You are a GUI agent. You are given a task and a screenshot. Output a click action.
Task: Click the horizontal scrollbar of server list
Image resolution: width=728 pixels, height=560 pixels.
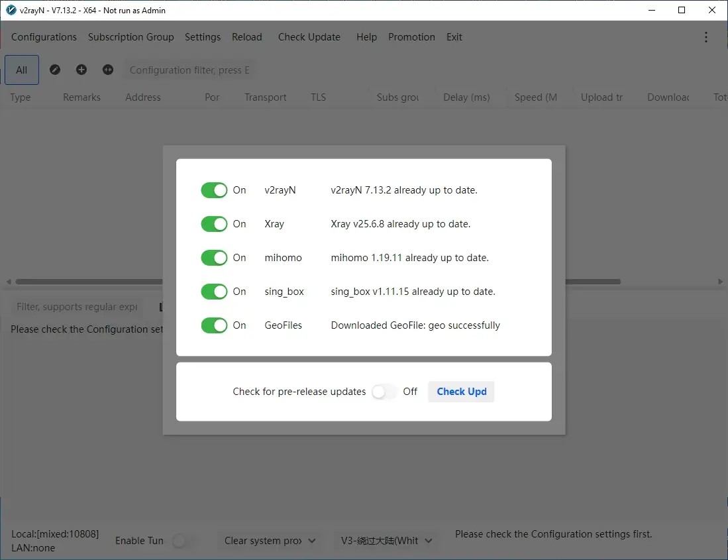click(318, 282)
